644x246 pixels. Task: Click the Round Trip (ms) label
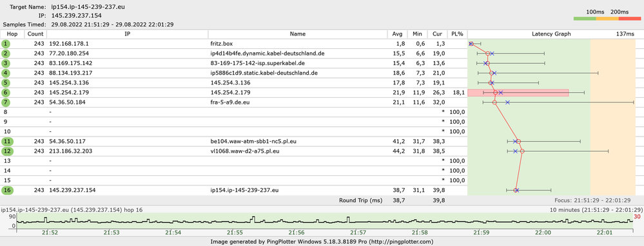tap(360, 200)
